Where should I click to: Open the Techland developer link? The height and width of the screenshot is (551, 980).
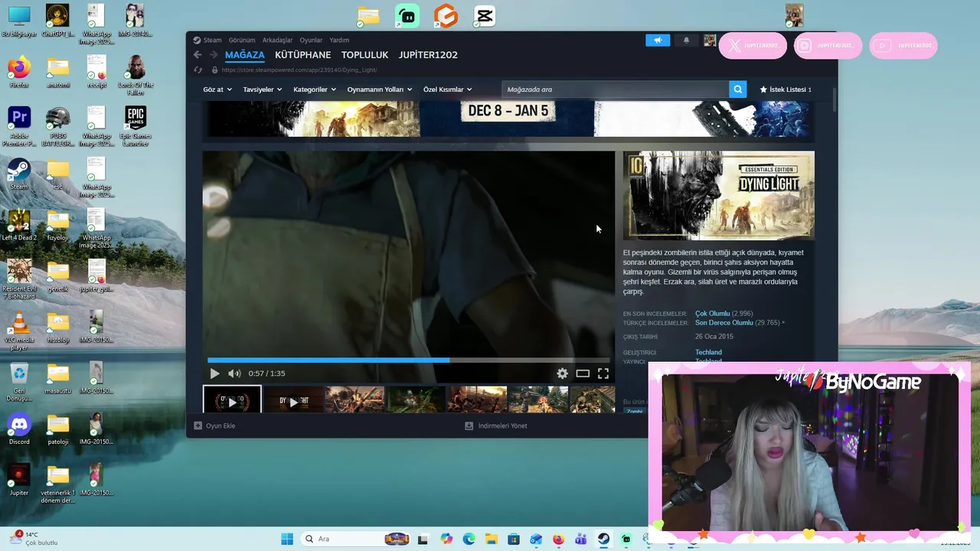(708, 352)
